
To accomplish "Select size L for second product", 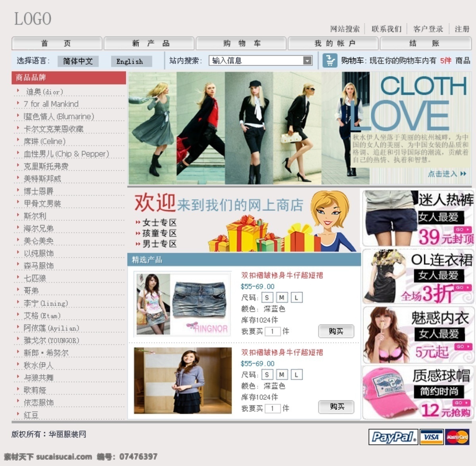I will click(296, 374).
